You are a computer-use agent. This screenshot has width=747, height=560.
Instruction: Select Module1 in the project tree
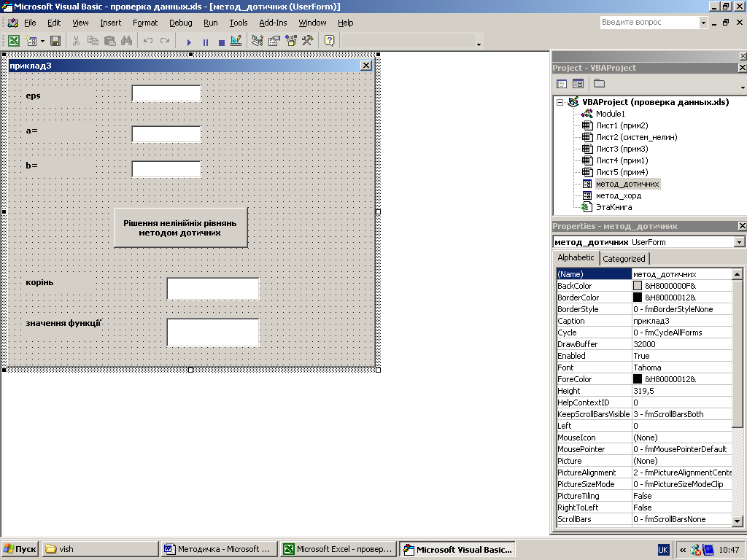pos(611,114)
